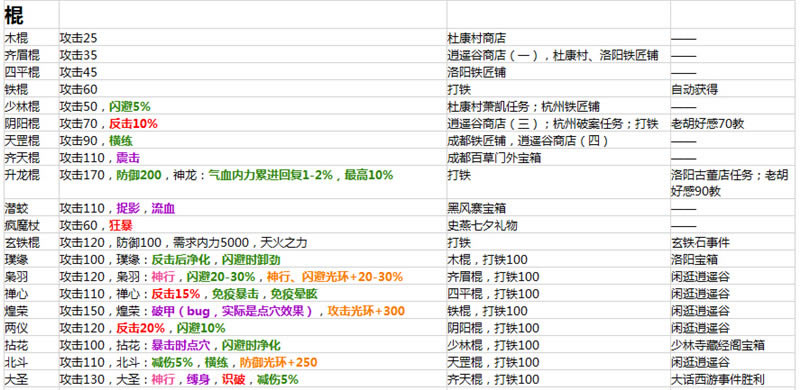Select the 天罡棍 name cell
This screenshot has width=800, height=390.
click(31, 140)
